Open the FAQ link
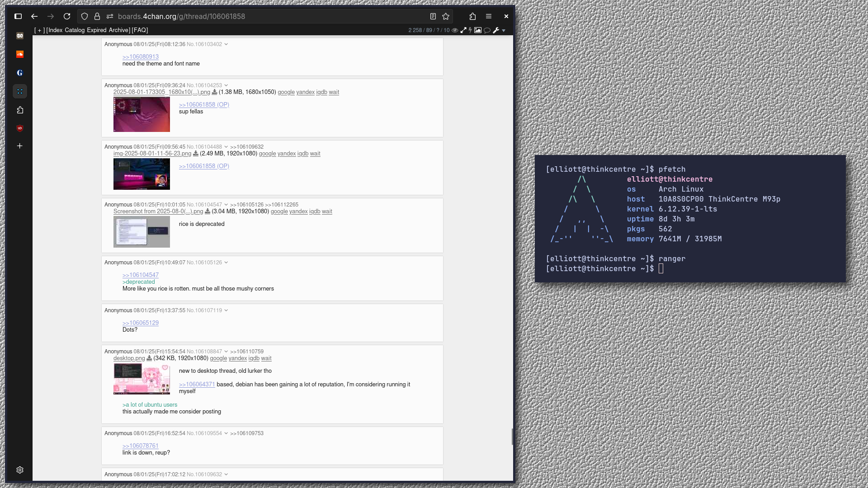This screenshot has height=488, width=868. coord(140,30)
